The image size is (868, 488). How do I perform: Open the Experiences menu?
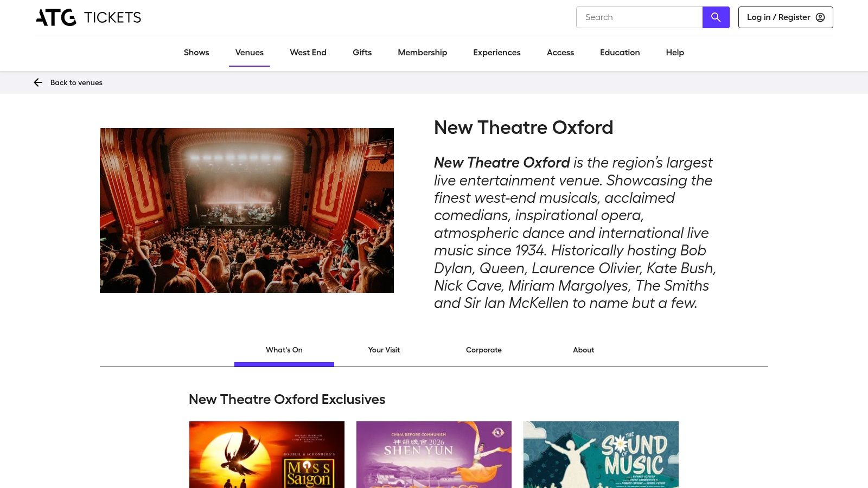(496, 53)
